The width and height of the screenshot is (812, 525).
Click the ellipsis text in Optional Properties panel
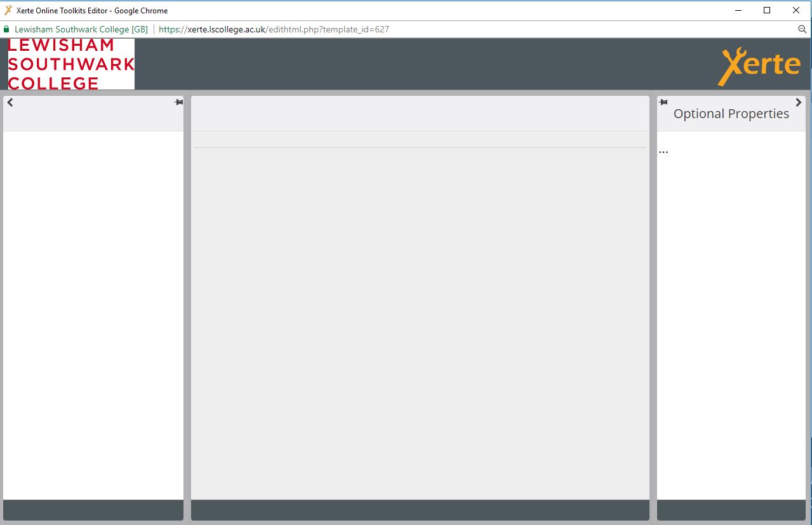point(663,151)
